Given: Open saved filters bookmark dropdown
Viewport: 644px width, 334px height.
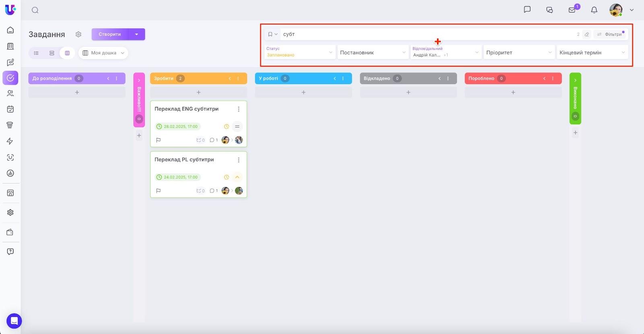Looking at the screenshot, I should pyautogui.click(x=272, y=34).
